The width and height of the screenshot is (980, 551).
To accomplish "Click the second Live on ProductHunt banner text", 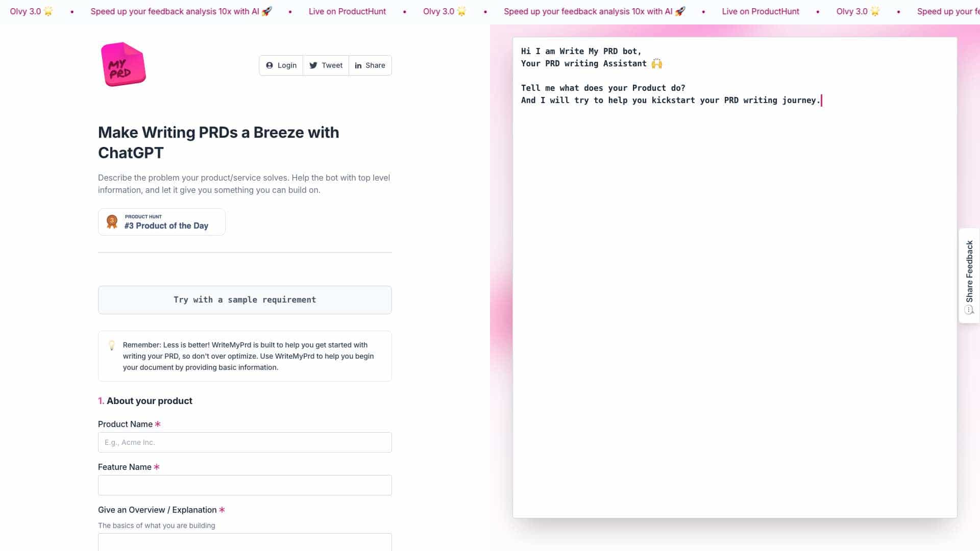I will click(x=761, y=11).
